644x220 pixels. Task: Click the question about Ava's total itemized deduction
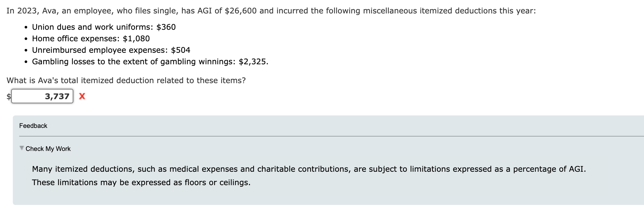point(126,80)
